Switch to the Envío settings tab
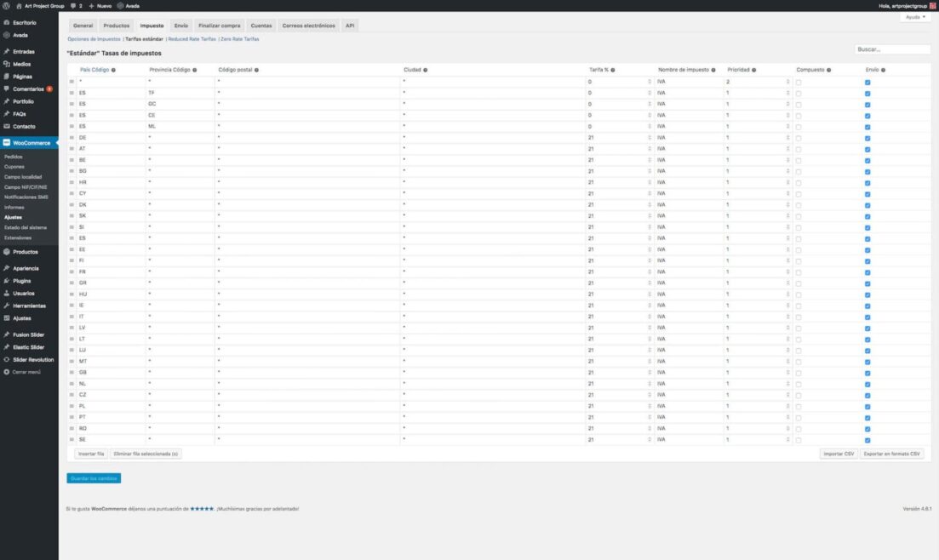This screenshot has width=939, height=560. [x=180, y=26]
